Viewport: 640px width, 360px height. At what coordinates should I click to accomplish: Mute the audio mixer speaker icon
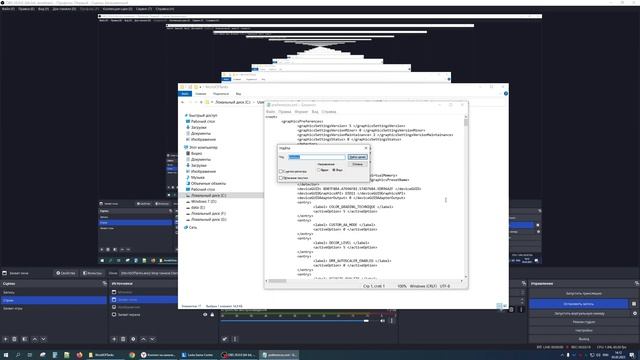382,321
